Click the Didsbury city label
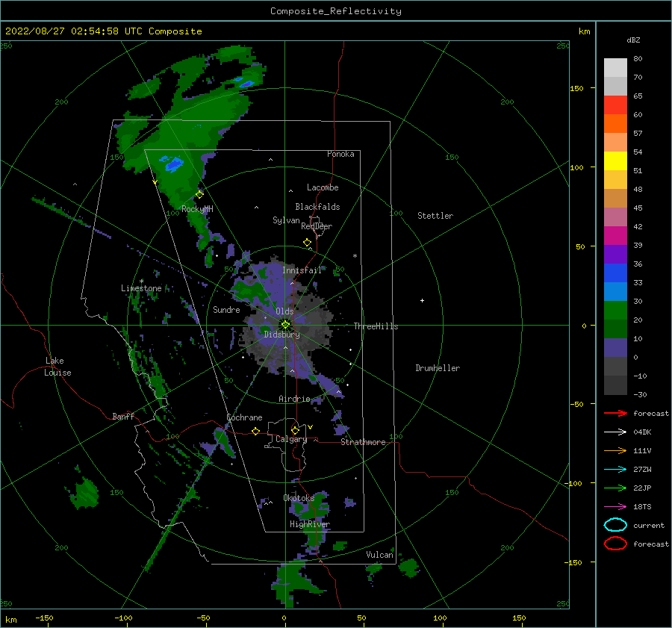672x628 pixels. pyautogui.click(x=281, y=335)
